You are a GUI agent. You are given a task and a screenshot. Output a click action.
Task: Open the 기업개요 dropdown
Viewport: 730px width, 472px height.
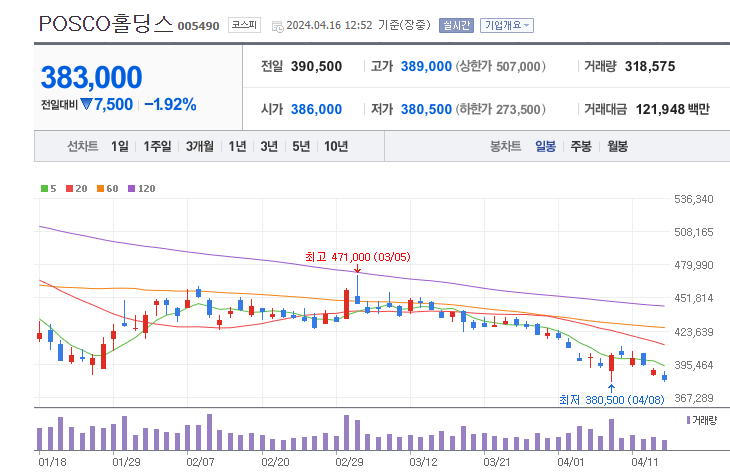click(507, 25)
